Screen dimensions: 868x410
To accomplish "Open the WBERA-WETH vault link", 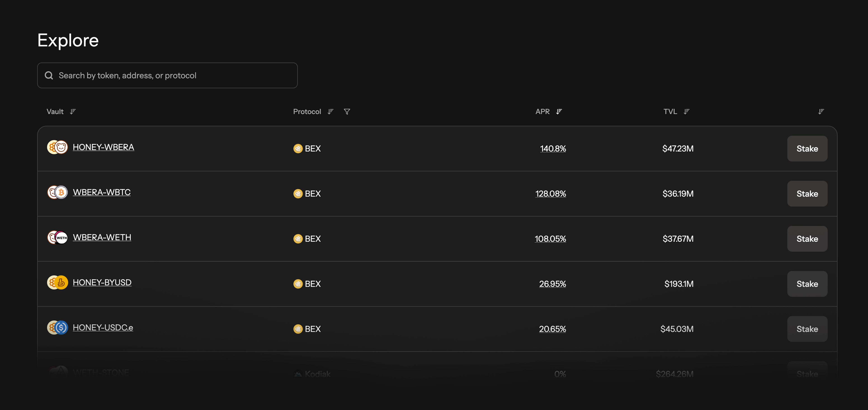I will [x=102, y=237].
